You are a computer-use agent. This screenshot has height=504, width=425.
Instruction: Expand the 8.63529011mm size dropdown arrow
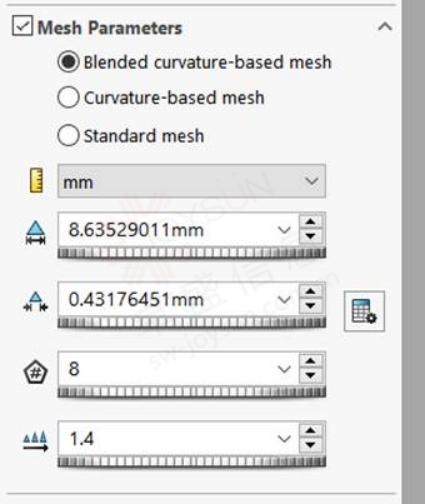[284, 230]
